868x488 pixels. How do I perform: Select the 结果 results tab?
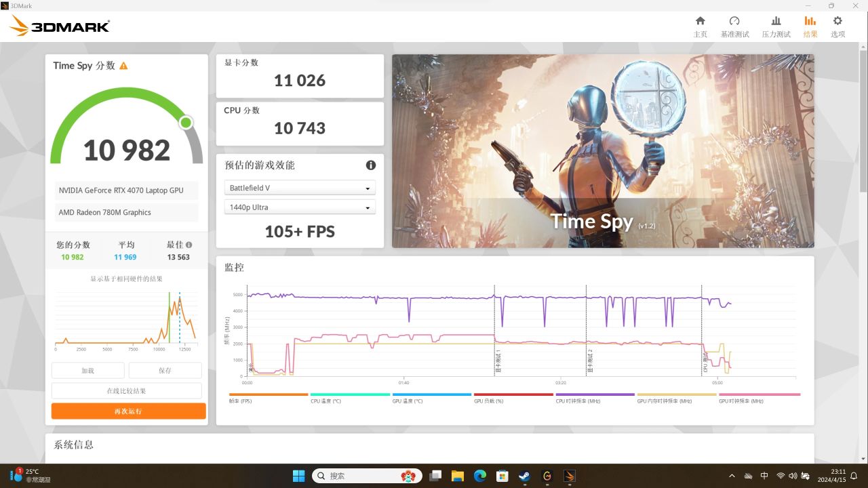click(810, 26)
